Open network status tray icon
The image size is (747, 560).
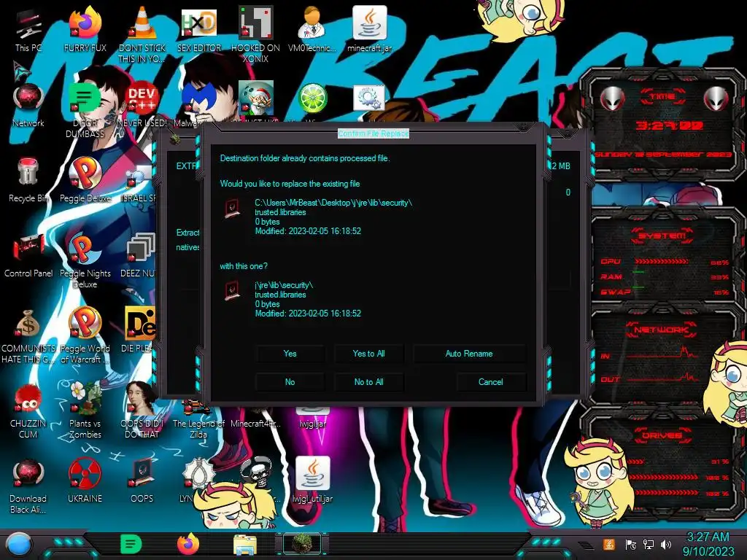point(649,544)
